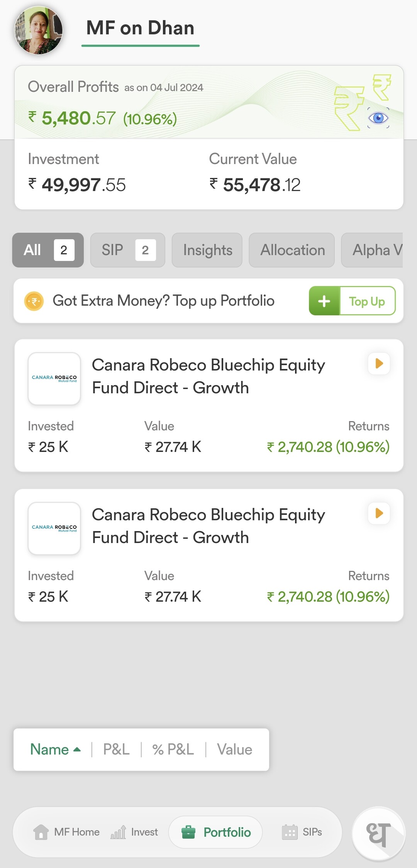Image resolution: width=417 pixels, height=868 pixels.
Task: Toggle Name sort order arrow
Action: pos(77,750)
